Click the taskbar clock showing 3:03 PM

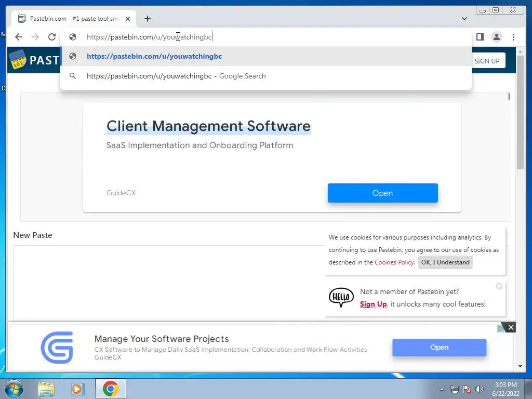506,389
